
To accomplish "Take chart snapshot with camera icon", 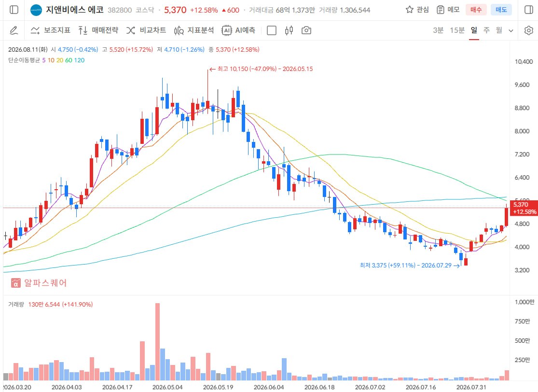I will click(x=306, y=30).
